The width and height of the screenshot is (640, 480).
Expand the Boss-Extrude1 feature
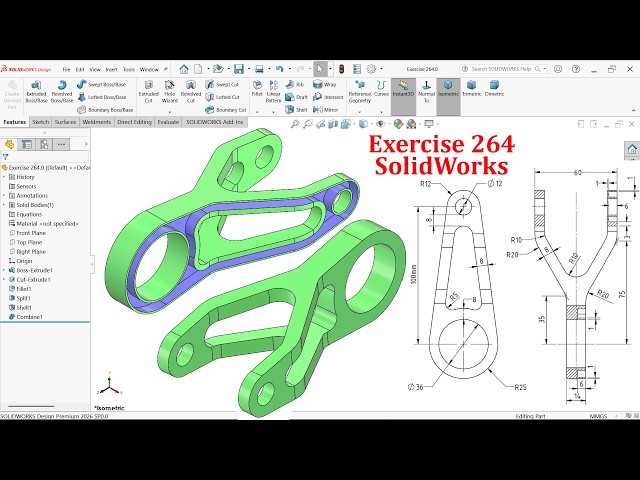point(4,270)
